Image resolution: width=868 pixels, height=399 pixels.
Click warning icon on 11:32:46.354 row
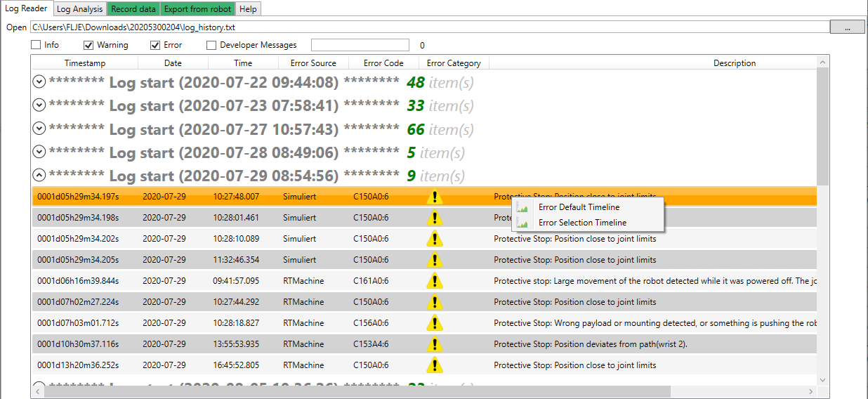pos(435,260)
